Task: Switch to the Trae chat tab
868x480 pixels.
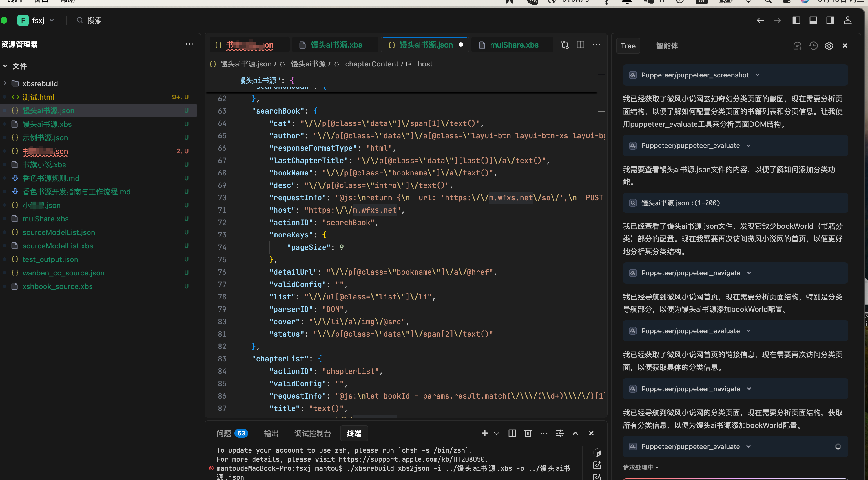Action: (x=628, y=46)
